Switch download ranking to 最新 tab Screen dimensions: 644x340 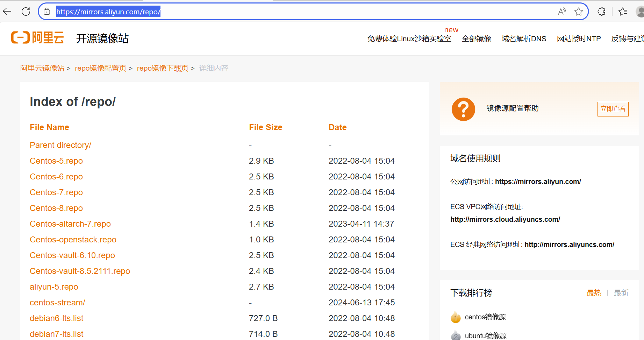point(621,293)
